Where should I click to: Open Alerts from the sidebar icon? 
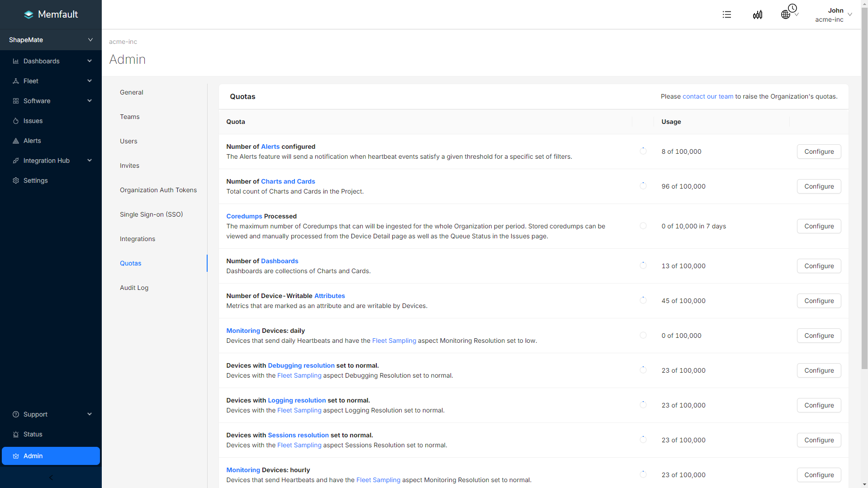[16, 141]
